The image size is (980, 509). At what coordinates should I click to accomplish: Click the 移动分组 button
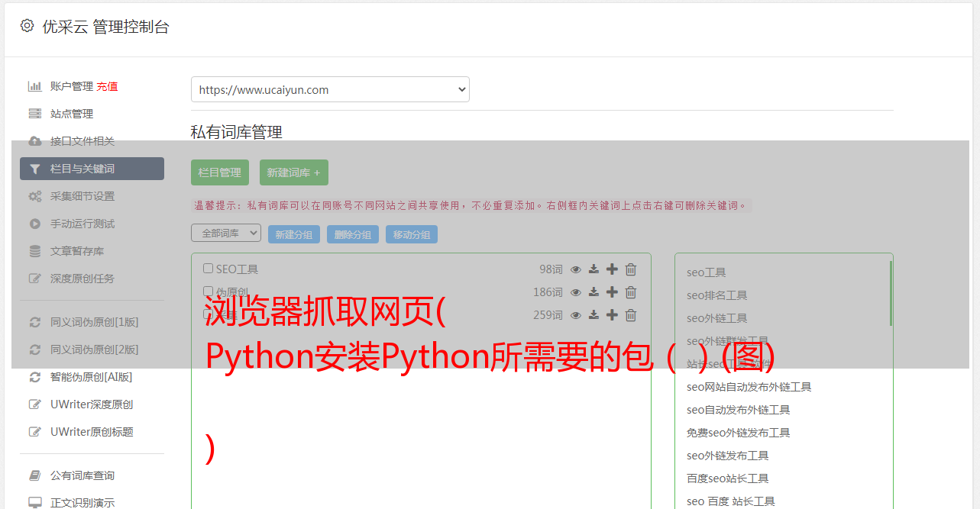pos(412,234)
